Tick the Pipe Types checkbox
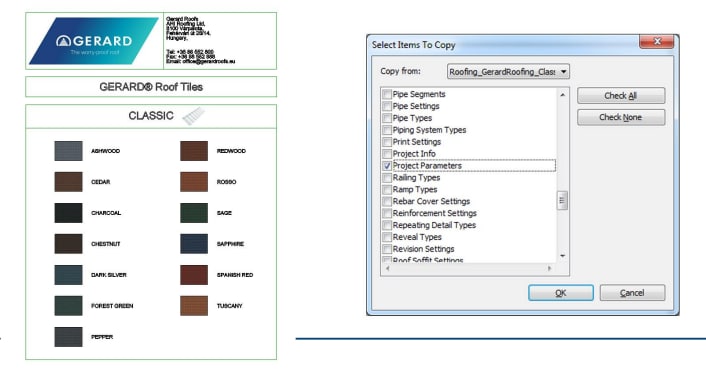This screenshot has height=391, width=706. coord(387,118)
